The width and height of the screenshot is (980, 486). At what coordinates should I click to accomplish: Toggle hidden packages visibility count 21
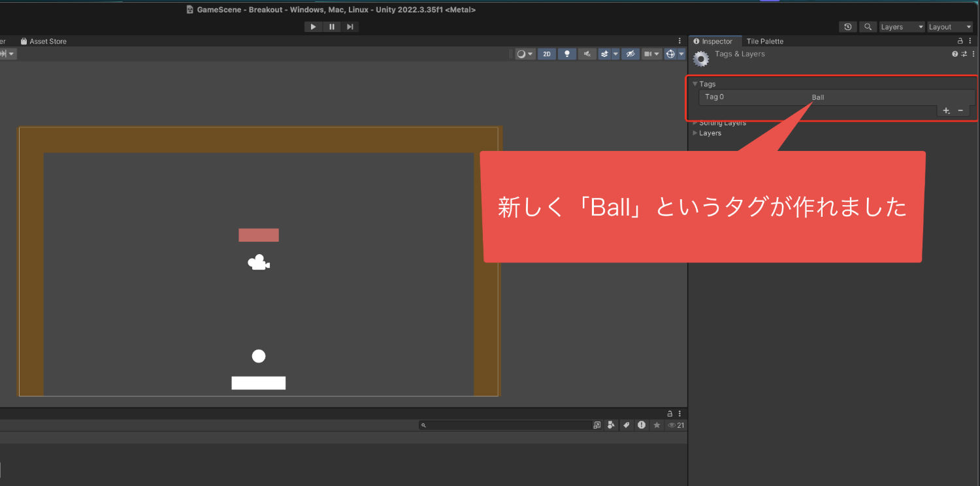coord(676,425)
